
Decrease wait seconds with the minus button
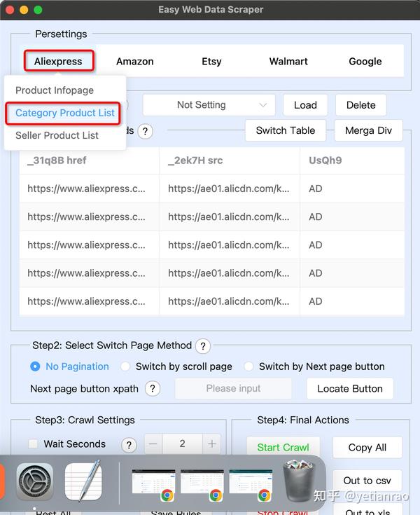click(153, 444)
